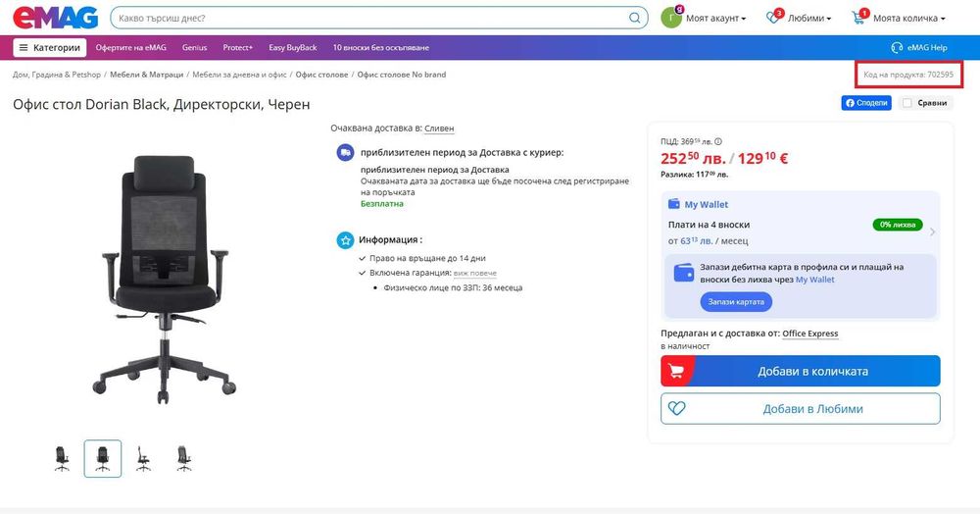Open 10 вноски без оскъпяване menu item
Image resolution: width=980 pixels, height=514 pixels.
pos(380,47)
